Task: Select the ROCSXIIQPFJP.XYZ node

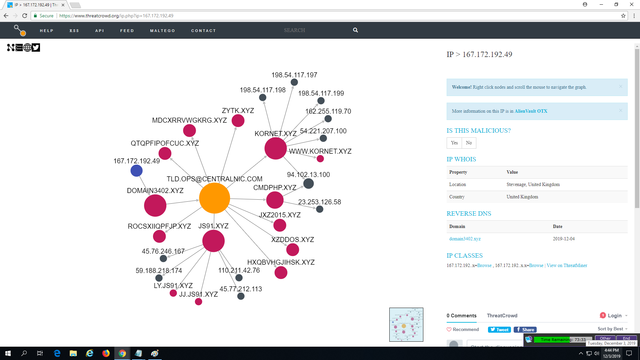Action: coord(159,236)
